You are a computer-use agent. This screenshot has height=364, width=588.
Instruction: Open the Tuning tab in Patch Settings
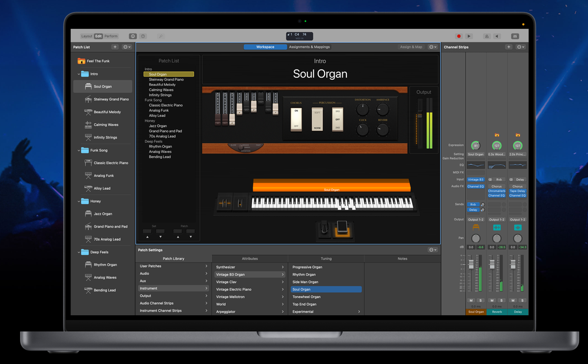point(326,259)
